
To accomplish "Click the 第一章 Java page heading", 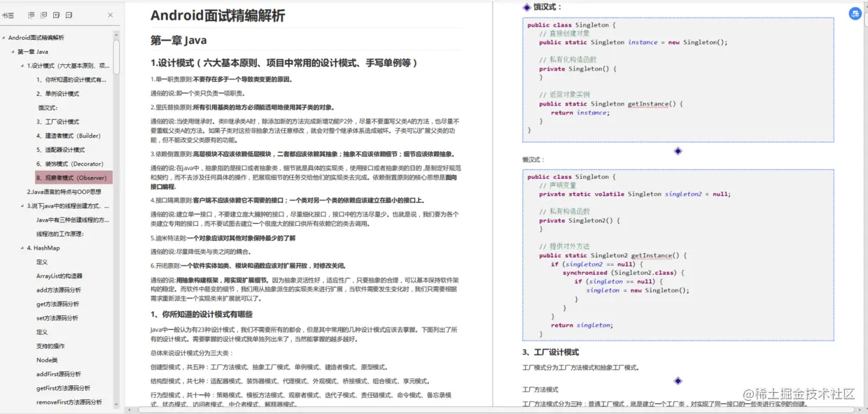I will pos(178,41).
